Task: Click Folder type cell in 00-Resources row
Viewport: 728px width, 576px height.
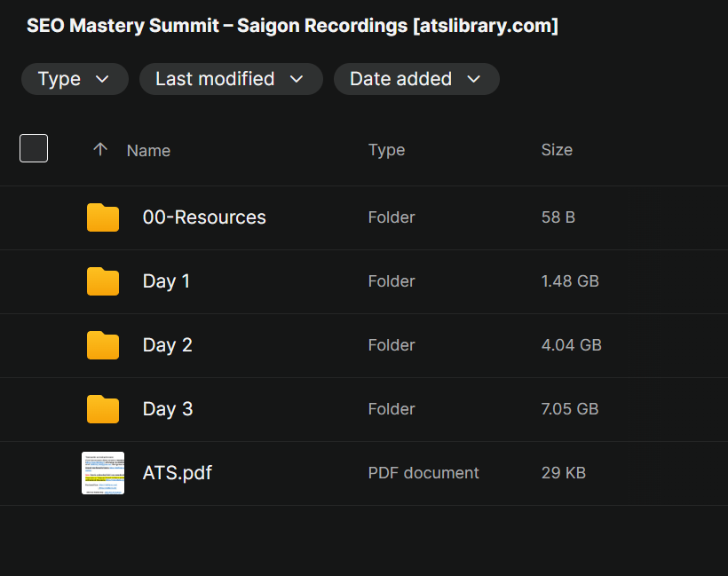Action: point(392,217)
